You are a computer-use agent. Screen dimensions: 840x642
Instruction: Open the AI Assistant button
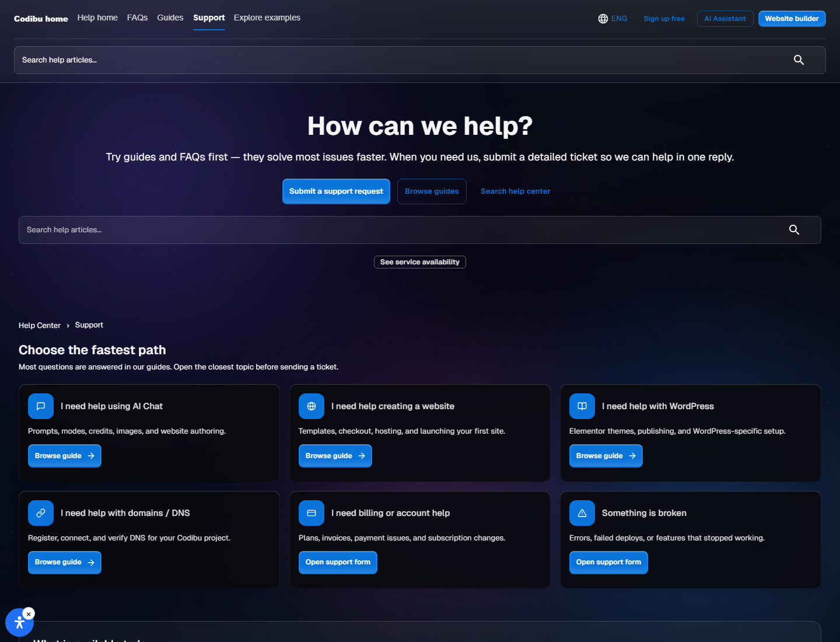(725, 19)
